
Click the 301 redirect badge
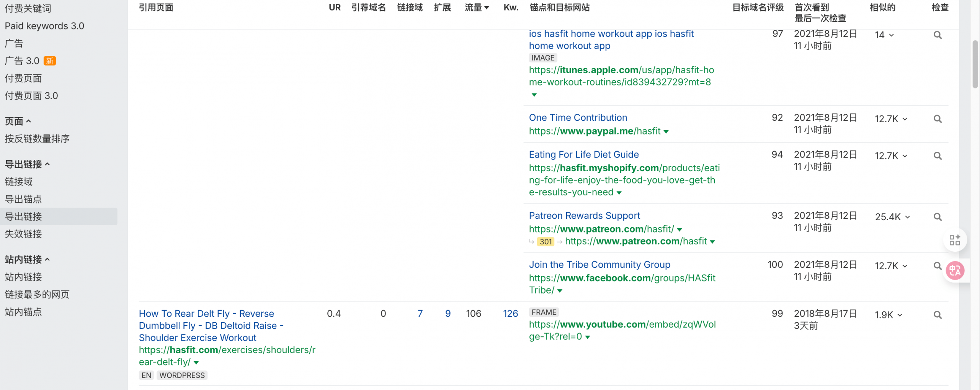[x=546, y=242]
